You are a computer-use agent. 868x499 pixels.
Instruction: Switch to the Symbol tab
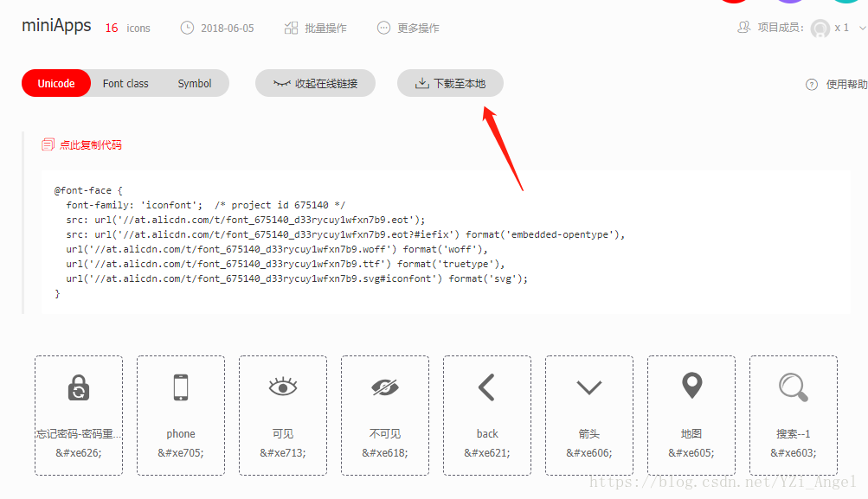pos(195,84)
